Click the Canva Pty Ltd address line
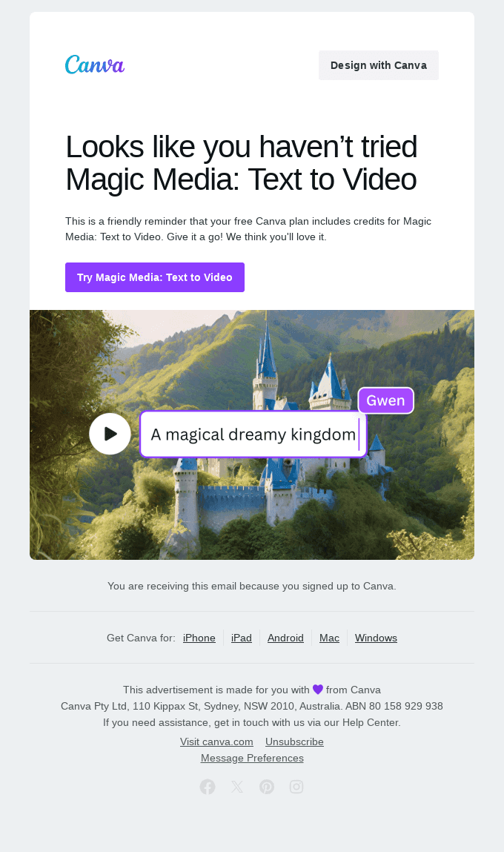504x852 pixels. click(252, 706)
